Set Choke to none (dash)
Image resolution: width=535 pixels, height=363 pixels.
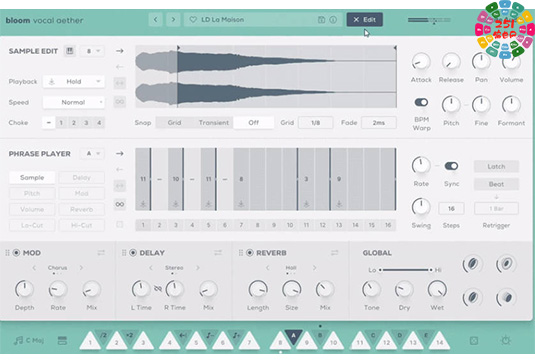point(49,122)
